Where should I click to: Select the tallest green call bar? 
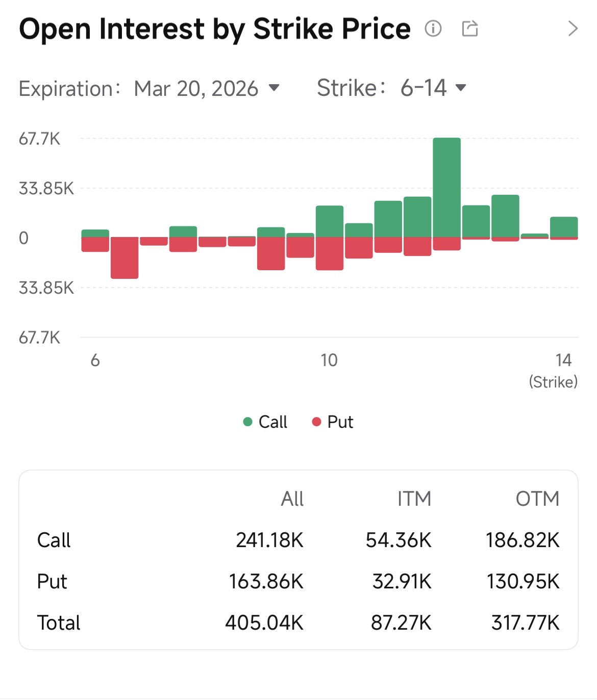tap(446, 188)
